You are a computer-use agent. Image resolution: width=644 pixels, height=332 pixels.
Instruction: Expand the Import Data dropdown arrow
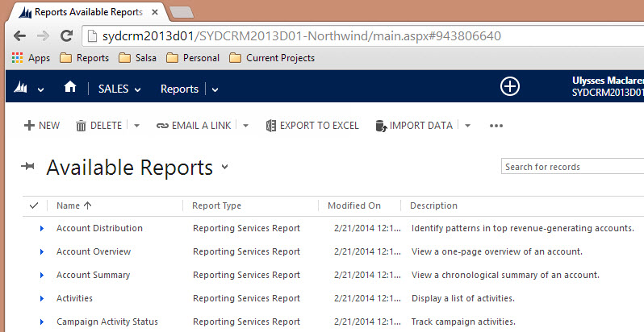tap(467, 126)
